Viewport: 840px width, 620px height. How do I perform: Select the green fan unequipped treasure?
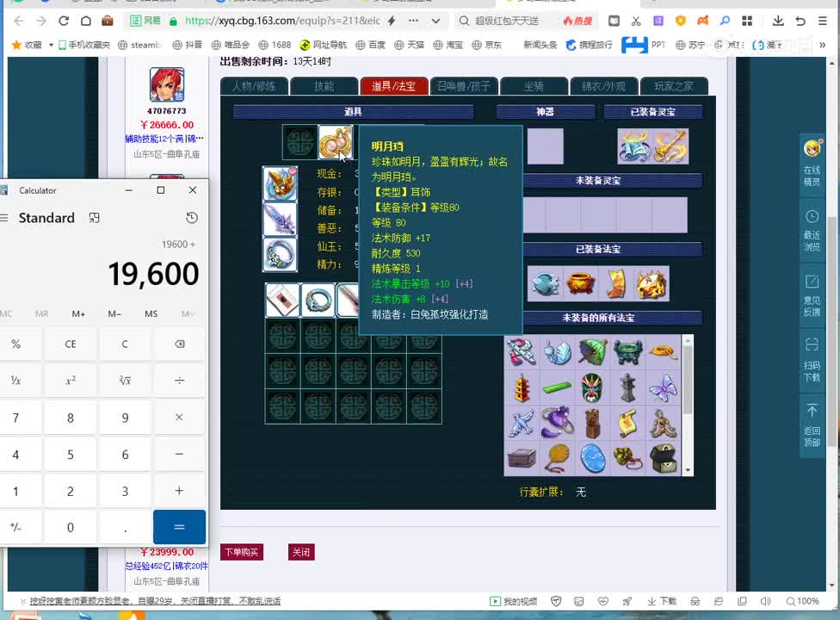pos(592,352)
